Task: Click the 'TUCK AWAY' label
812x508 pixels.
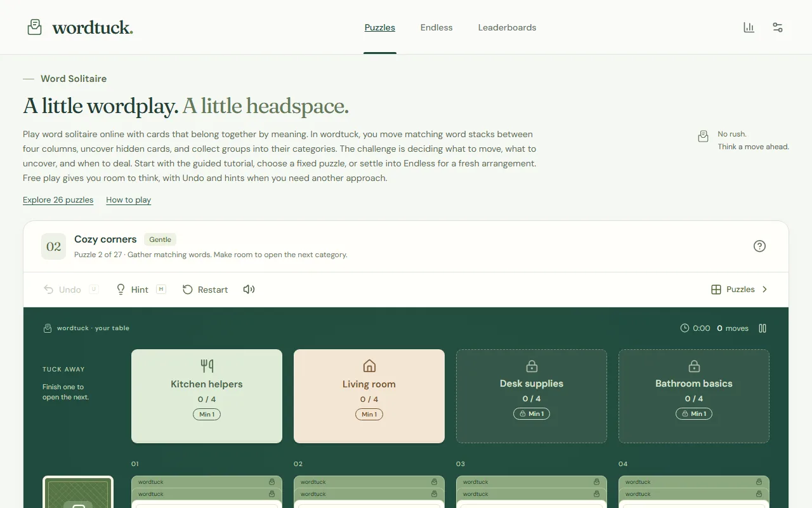Action: [x=63, y=369]
